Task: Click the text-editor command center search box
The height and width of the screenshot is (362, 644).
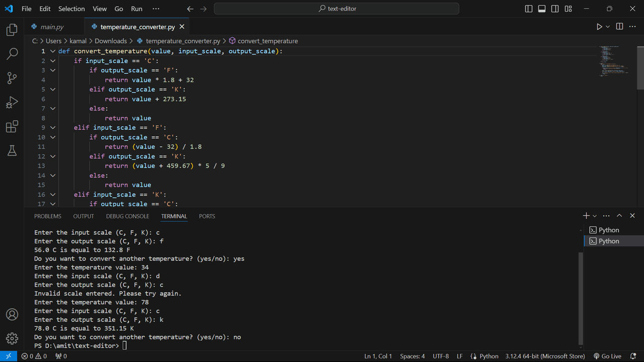Action: point(337,9)
